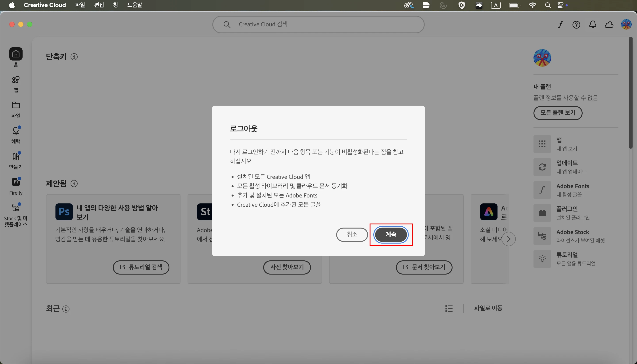The height and width of the screenshot is (364, 637).
Task: Click the 계속 button in logout dialog
Action: (391, 235)
